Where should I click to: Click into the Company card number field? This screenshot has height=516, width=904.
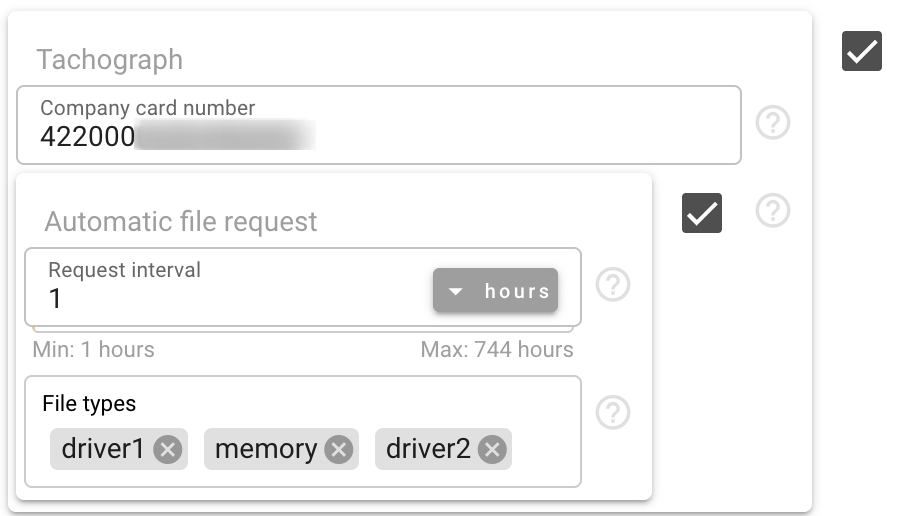point(379,125)
